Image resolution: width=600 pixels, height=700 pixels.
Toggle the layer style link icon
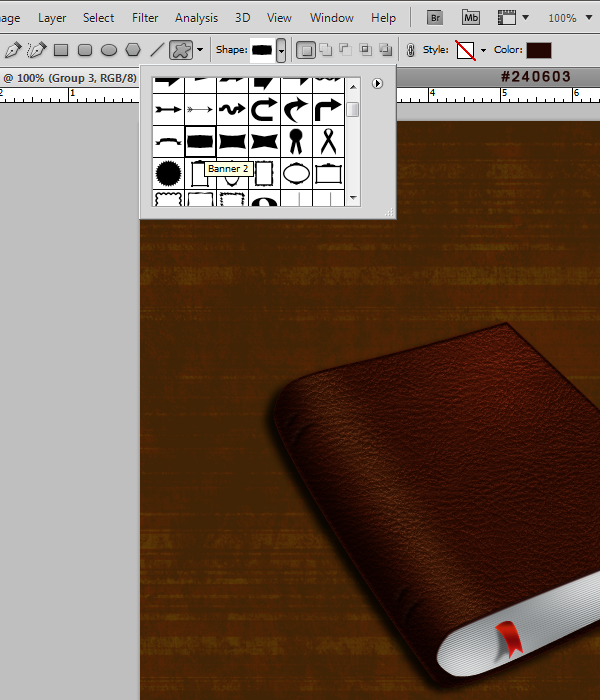[x=411, y=50]
